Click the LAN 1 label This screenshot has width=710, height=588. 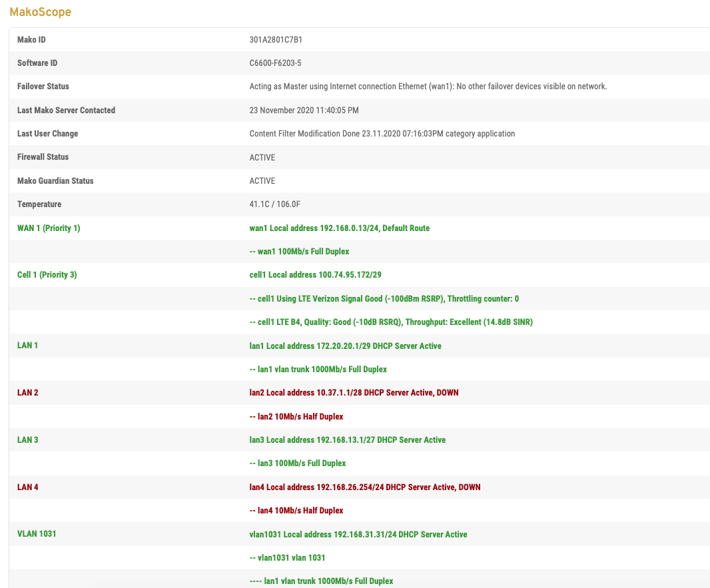click(x=28, y=346)
